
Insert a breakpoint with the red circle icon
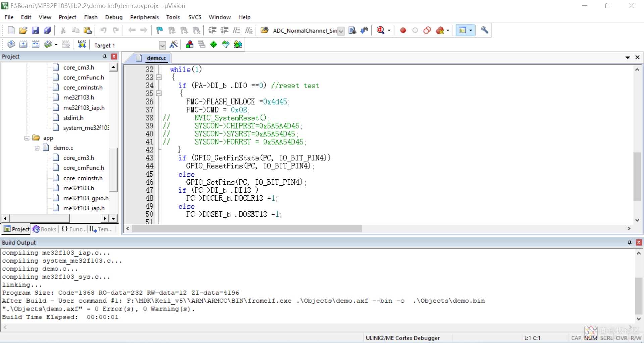[403, 30]
